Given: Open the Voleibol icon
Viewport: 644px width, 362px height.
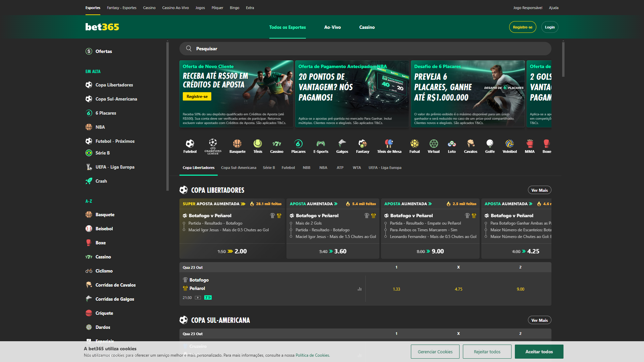Looking at the screenshot, I should point(509,146).
